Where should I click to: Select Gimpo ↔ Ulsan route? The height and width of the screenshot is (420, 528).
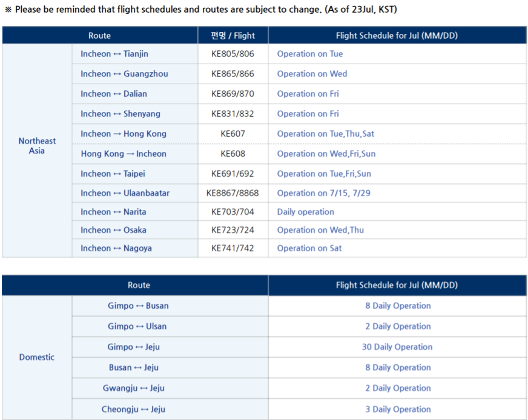(x=137, y=326)
